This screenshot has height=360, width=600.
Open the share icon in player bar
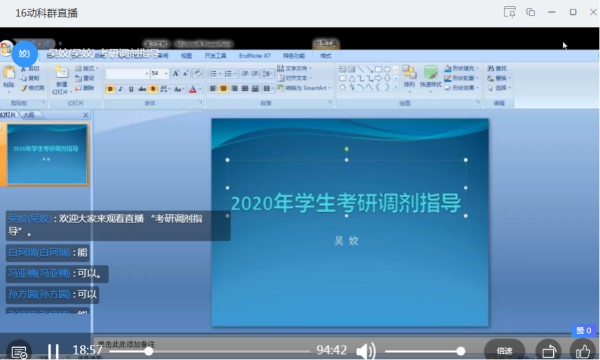coord(549,351)
